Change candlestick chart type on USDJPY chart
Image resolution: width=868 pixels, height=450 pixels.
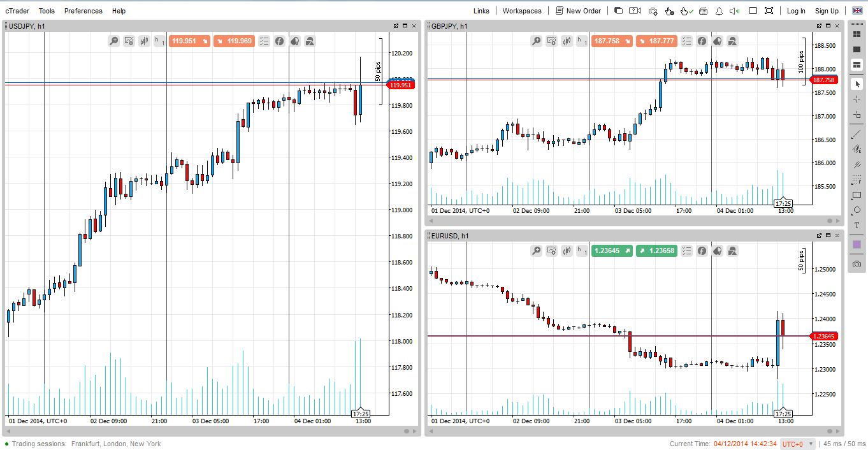pyautogui.click(x=144, y=41)
